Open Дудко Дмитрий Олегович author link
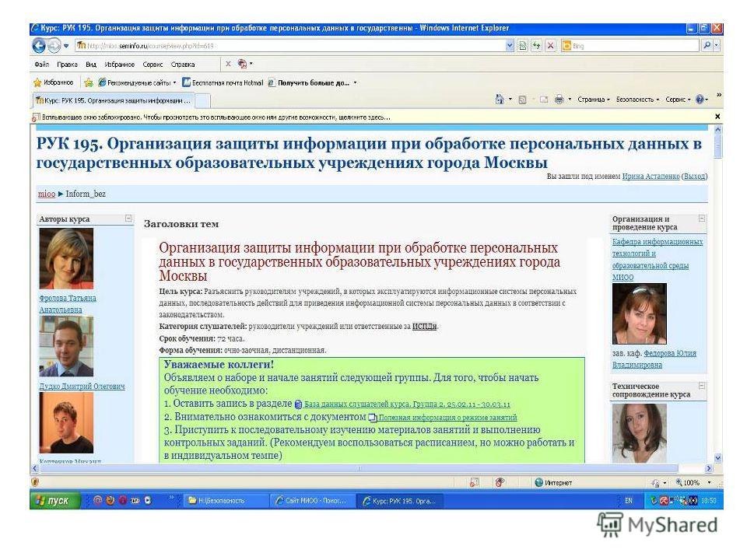747x560 pixels. point(82,387)
